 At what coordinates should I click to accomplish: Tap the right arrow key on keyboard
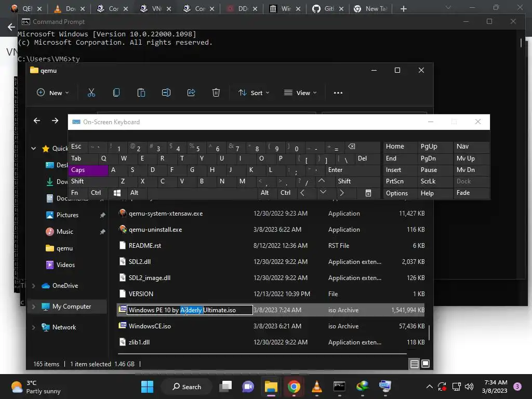(x=342, y=193)
